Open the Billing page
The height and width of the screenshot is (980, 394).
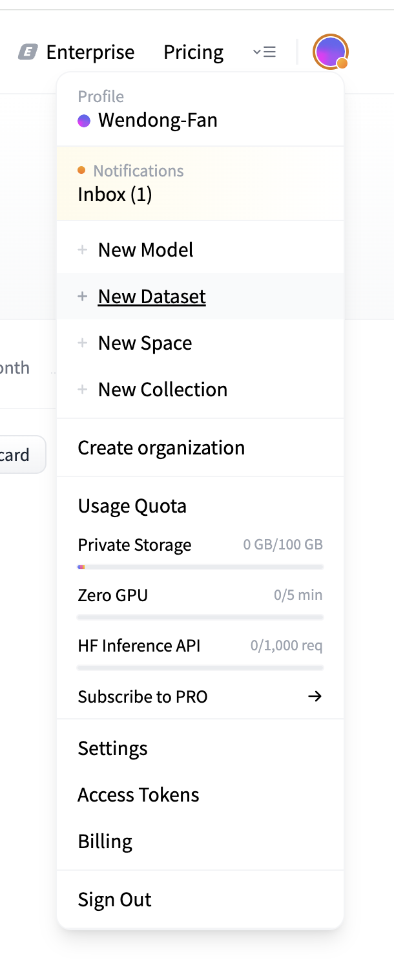tap(105, 842)
